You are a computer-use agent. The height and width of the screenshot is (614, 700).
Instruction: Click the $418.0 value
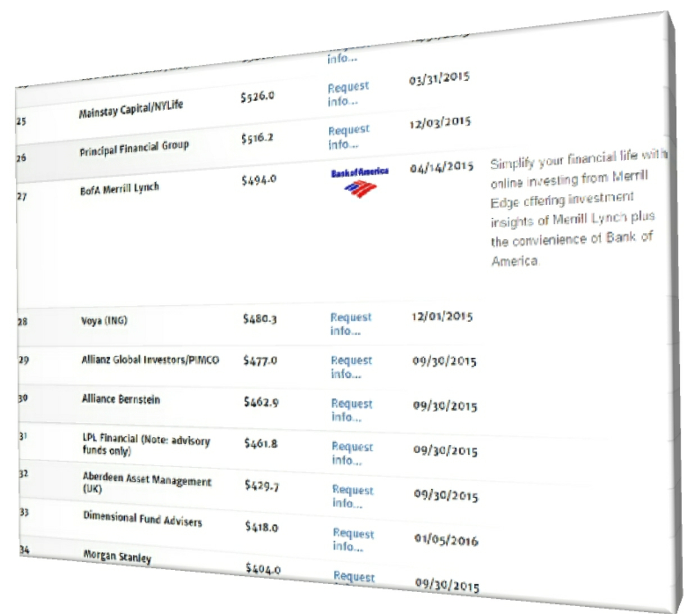tap(262, 527)
